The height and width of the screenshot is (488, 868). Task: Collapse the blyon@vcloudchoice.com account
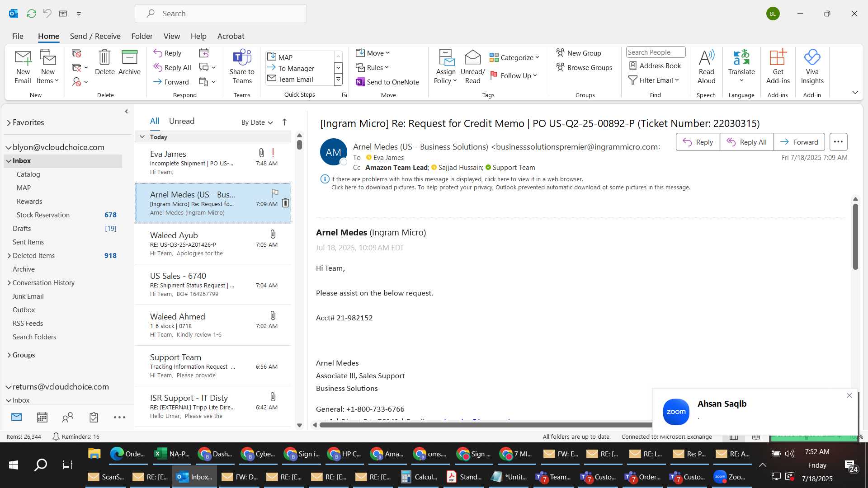(9, 147)
